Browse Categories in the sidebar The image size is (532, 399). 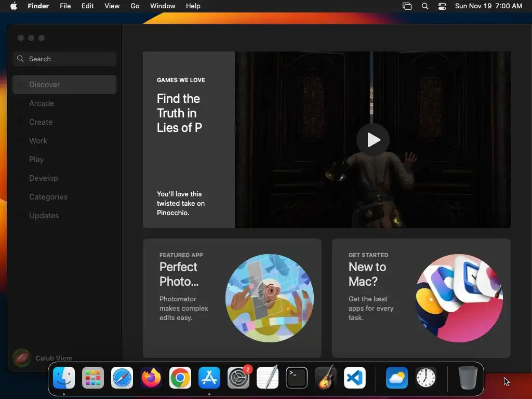(x=64, y=197)
